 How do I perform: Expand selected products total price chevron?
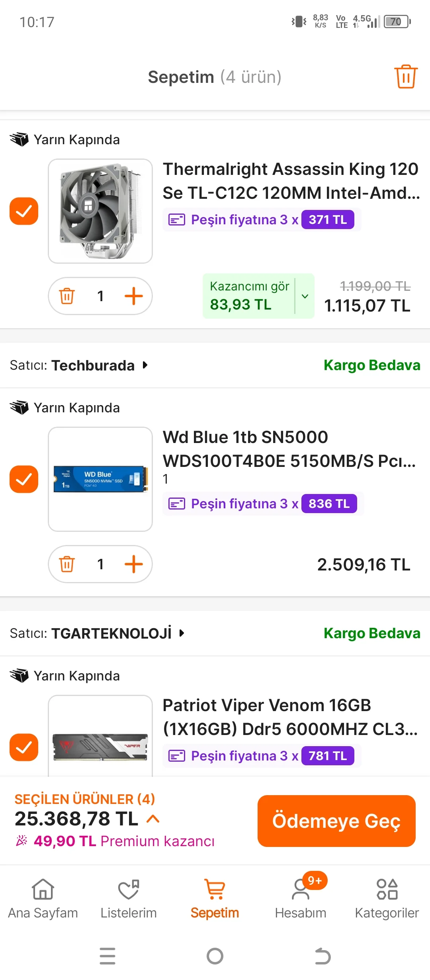coord(153,819)
